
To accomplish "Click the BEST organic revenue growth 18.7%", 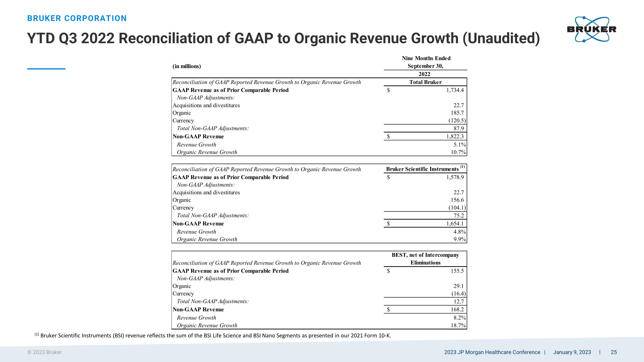I will coord(458,326).
